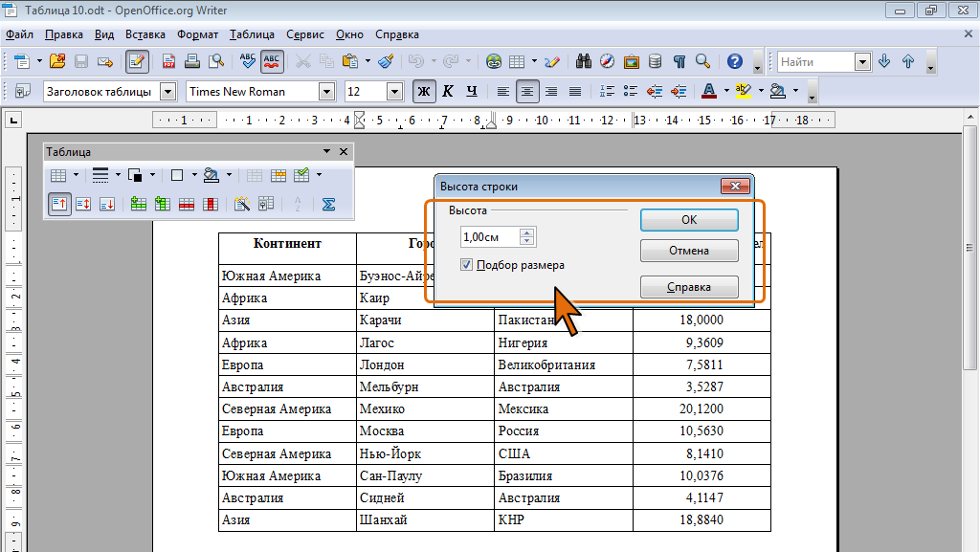Open the Вставка menu
The image size is (980, 552).
tap(145, 34)
